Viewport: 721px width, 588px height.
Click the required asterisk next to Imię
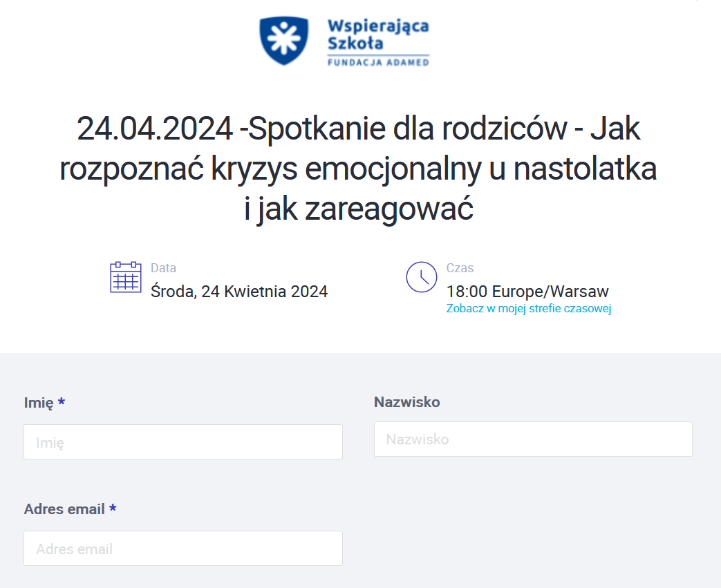point(62,403)
